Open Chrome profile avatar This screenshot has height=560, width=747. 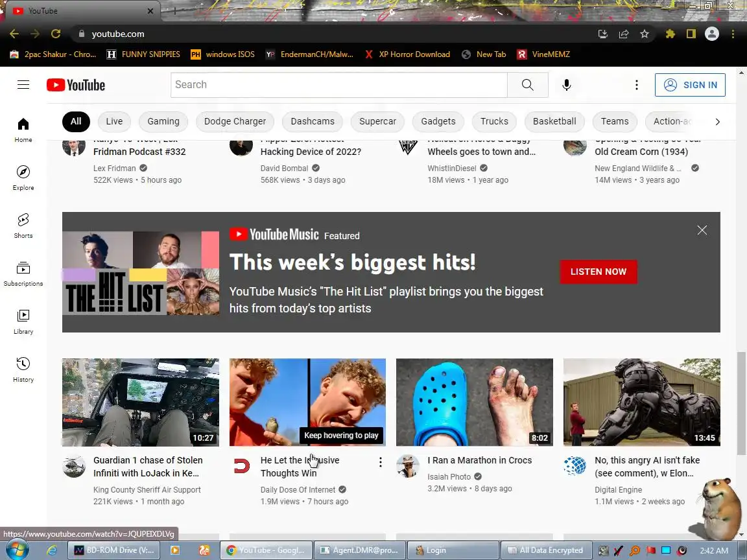tap(712, 34)
